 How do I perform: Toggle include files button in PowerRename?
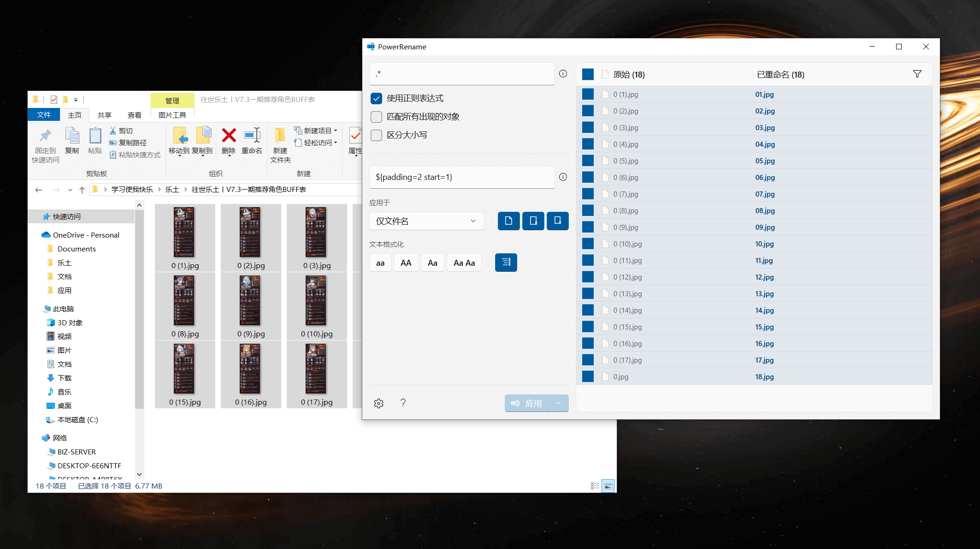[x=508, y=221]
